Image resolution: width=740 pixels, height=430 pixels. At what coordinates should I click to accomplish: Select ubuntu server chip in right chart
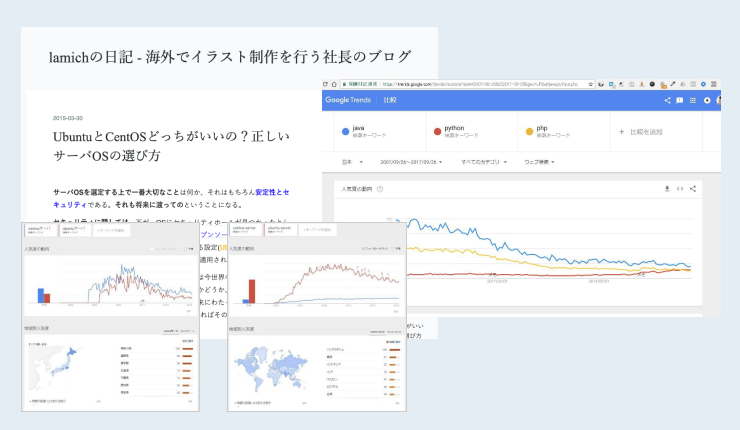[279, 230]
